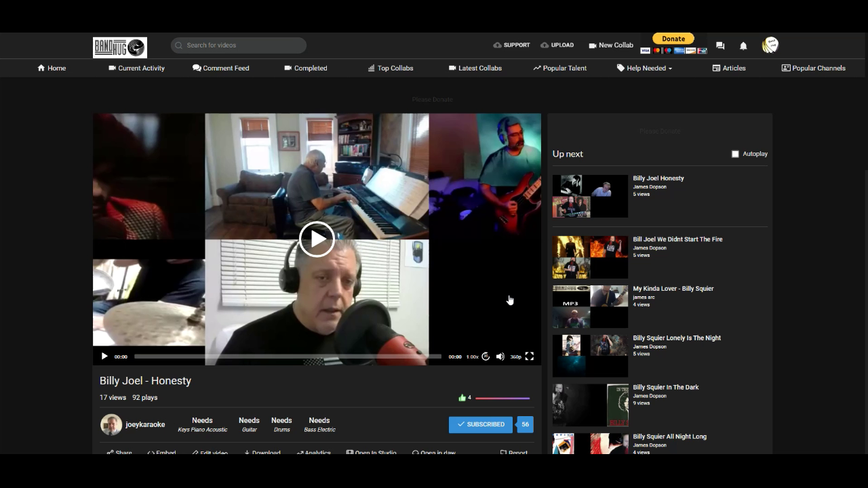868x488 pixels.
Task: Click the My Kinda Lover - Billy Squier title
Action: pos(673,289)
